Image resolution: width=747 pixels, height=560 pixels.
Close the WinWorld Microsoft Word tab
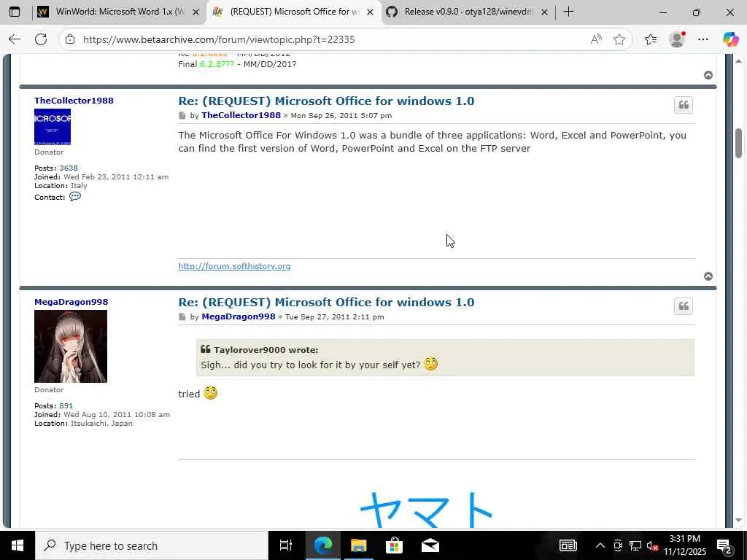pos(196,12)
